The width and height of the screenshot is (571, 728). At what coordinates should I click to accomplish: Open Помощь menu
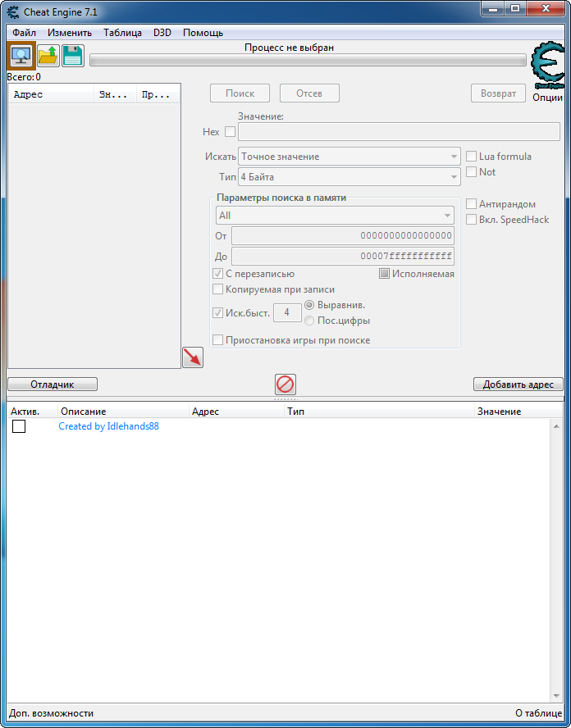(203, 33)
